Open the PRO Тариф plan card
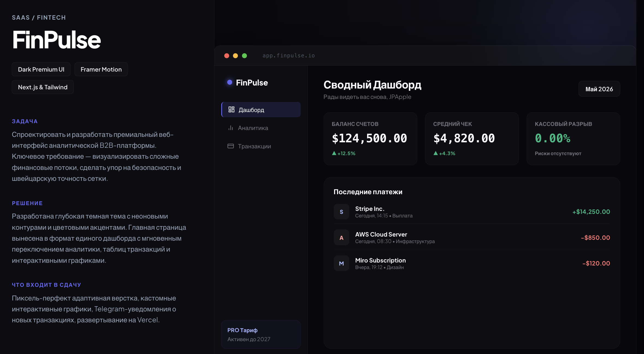The height and width of the screenshot is (354, 644). [x=261, y=334]
